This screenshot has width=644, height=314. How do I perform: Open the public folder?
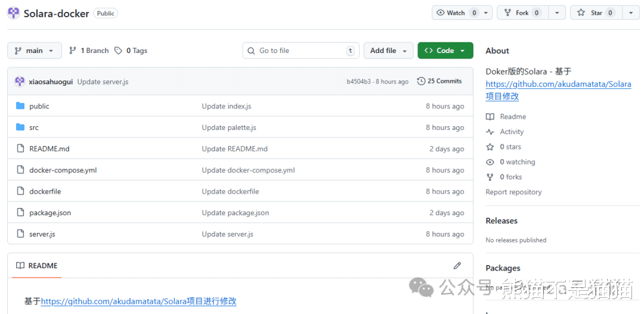click(39, 106)
